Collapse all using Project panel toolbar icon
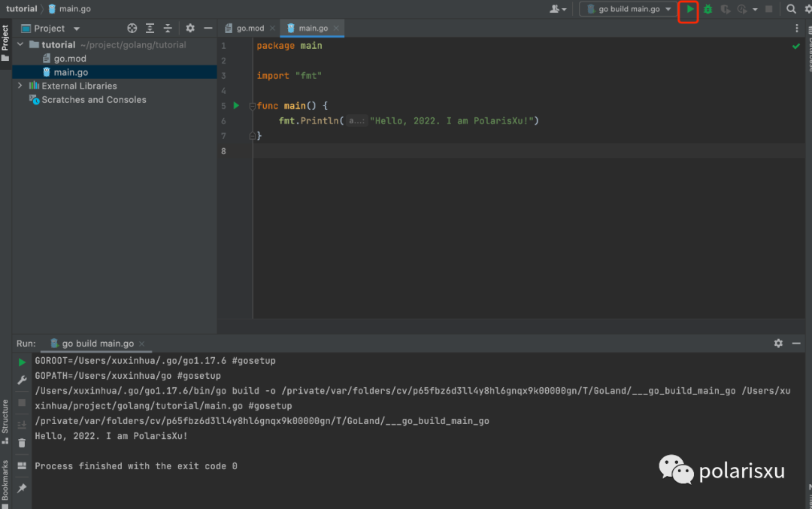The width and height of the screenshot is (812, 509). point(169,29)
